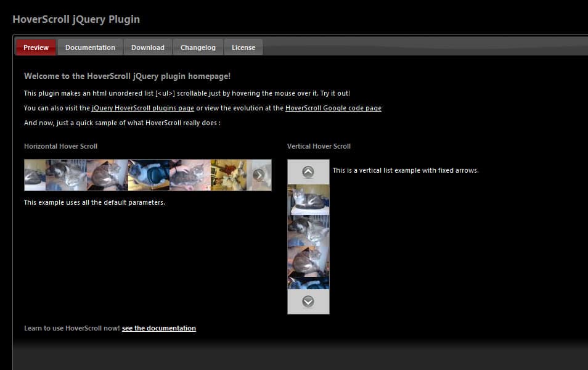Switch to the Documentation tab
This screenshot has width=588, height=370.
[90, 47]
